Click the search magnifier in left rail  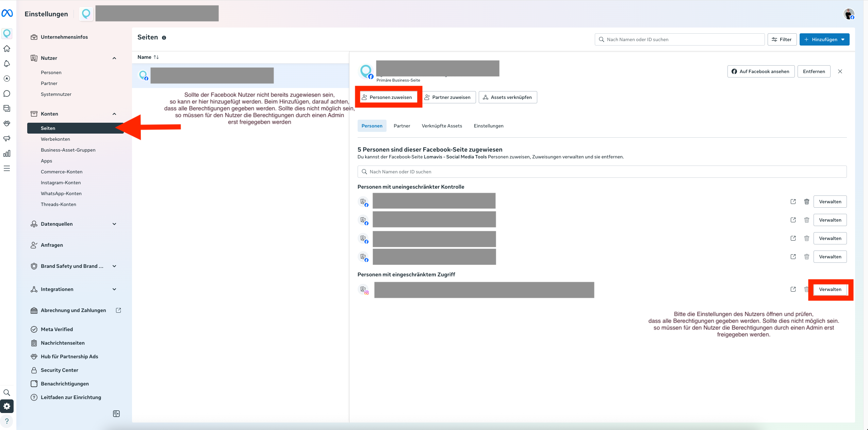pyautogui.click(x=7, y=393)
